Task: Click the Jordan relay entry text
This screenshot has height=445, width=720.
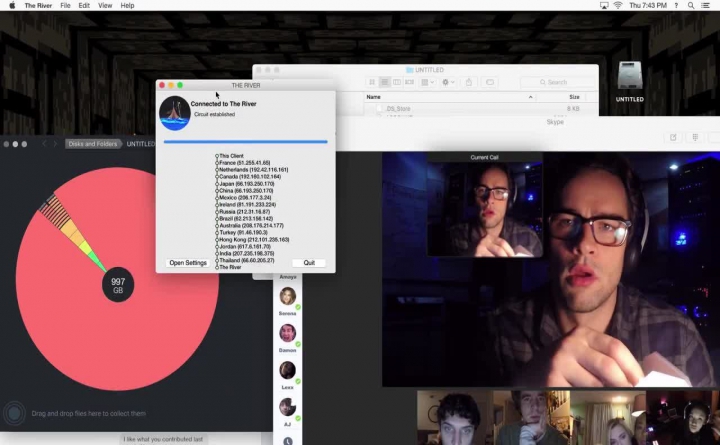Action: pos(245,247)
